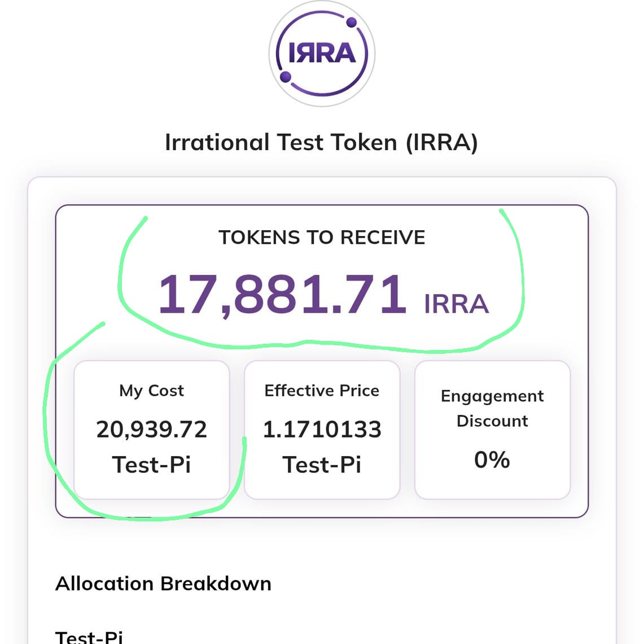Viewport: 644px width, 644px height.
Task: Click the Allocation Breakdown heading
Action: click(164, 584)
